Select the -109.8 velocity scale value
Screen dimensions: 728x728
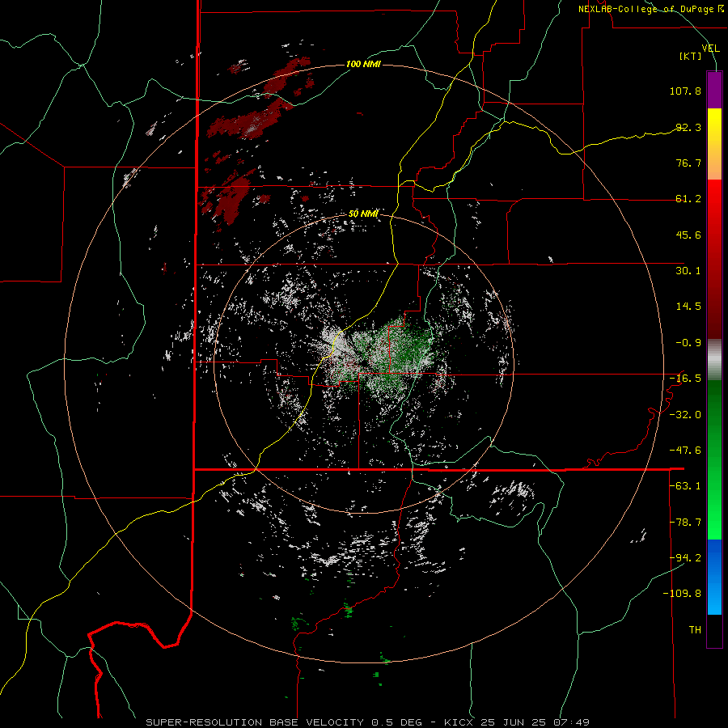[x=682, y=594]
